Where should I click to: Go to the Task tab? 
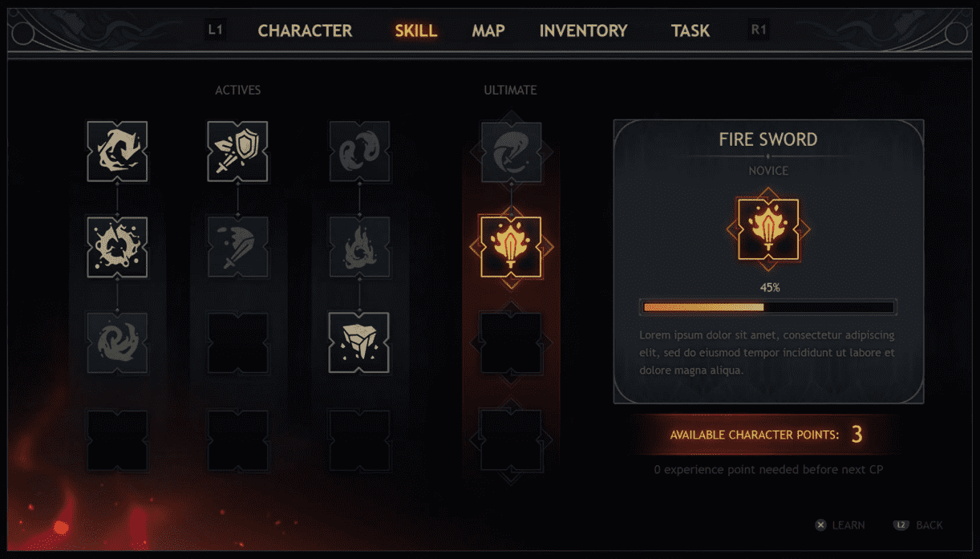coord(690,30)
